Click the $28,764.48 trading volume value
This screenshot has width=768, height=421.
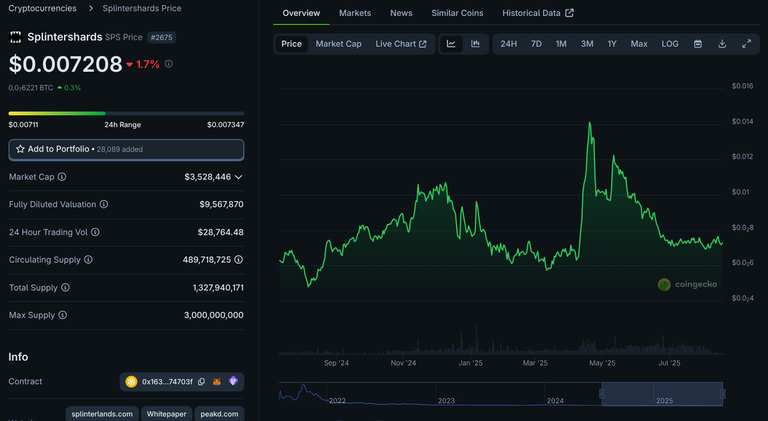220,232
